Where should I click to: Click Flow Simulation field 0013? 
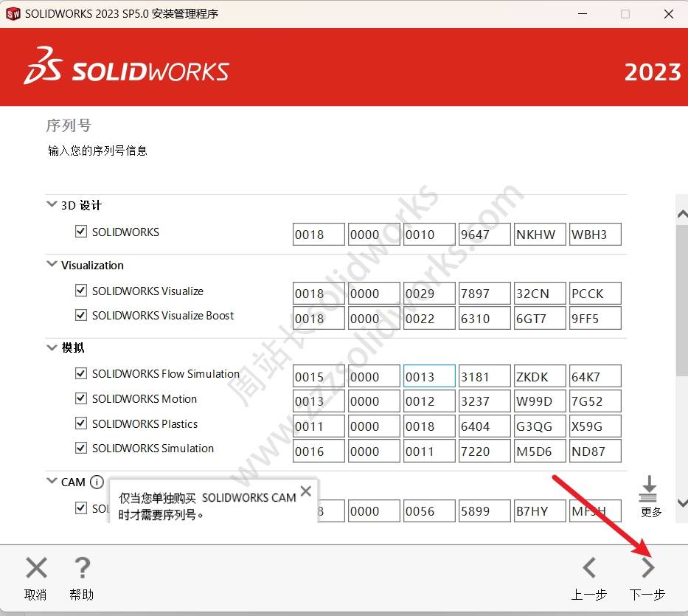429,376
